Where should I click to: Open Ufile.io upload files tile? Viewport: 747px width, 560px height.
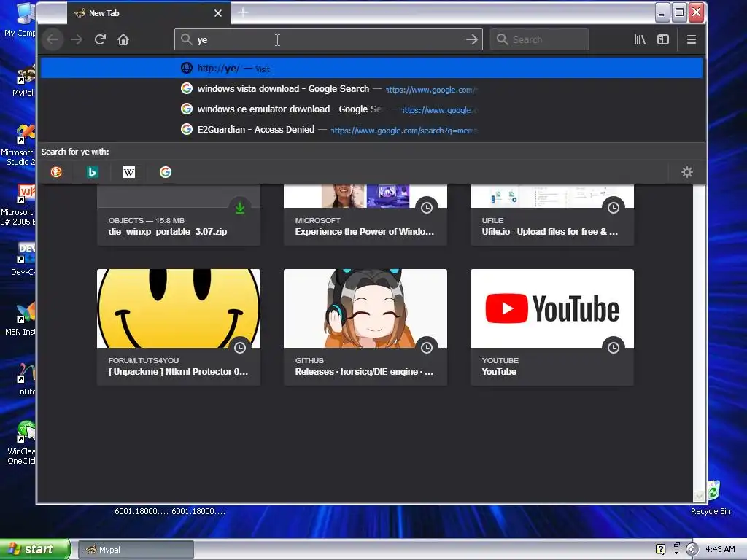(552, 215)
